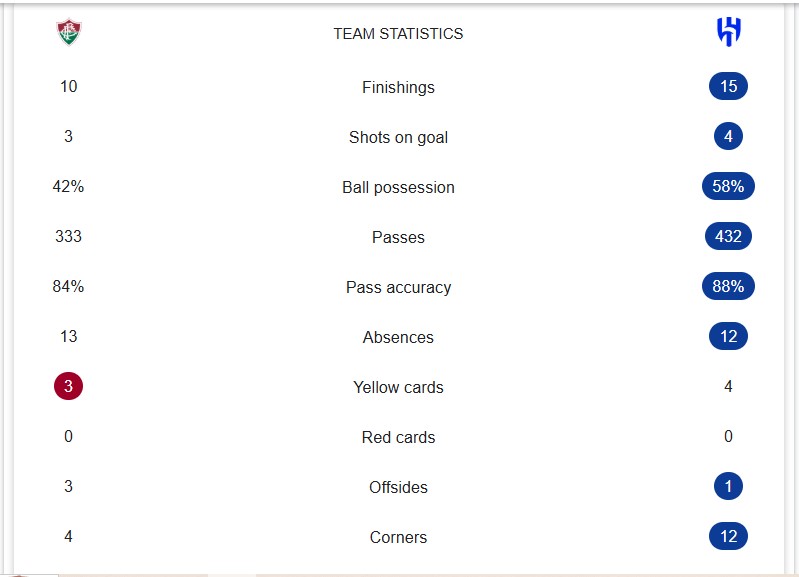The image size is (799, 577).
Task: Click the blue 12 Absences badge
Action: [x=728, y=337]
